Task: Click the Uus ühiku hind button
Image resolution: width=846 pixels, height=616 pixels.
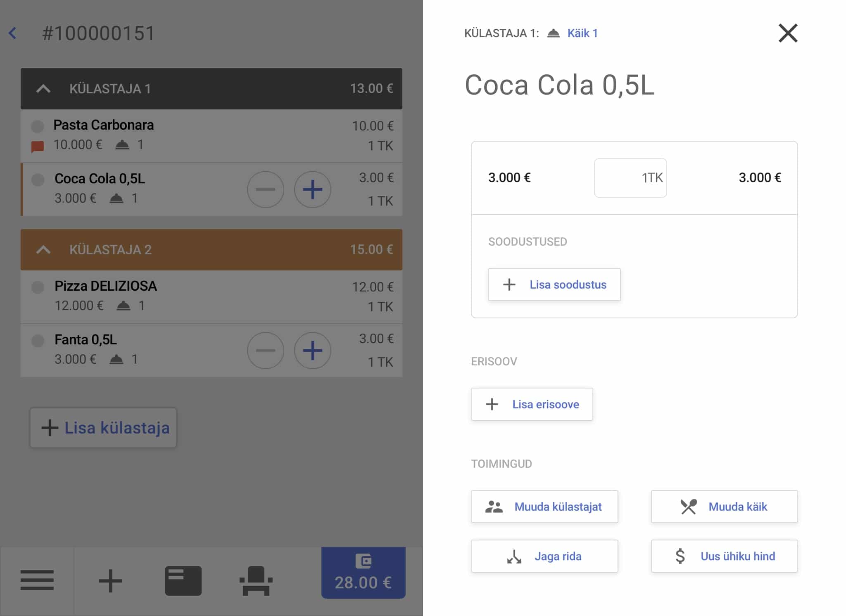Action: pyautogui.click(x=724, y=556)
